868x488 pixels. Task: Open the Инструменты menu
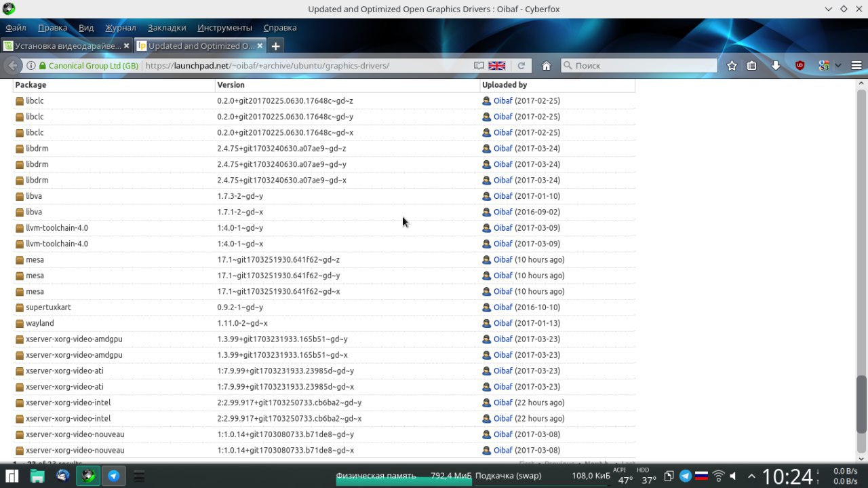click(x=224, y=28)
